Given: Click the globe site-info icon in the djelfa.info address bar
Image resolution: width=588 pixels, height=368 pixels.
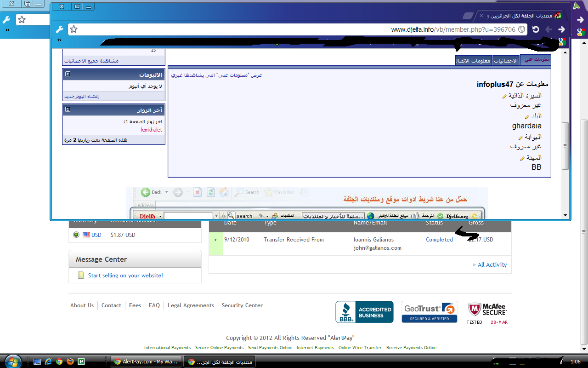Looking at the screenshot, I should pos(521,29).
